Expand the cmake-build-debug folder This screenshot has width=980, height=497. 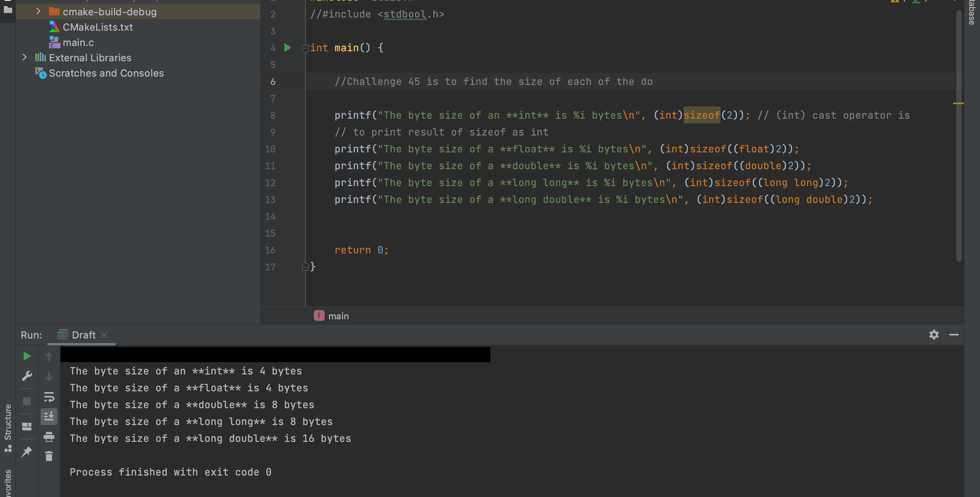click(38, 11)
